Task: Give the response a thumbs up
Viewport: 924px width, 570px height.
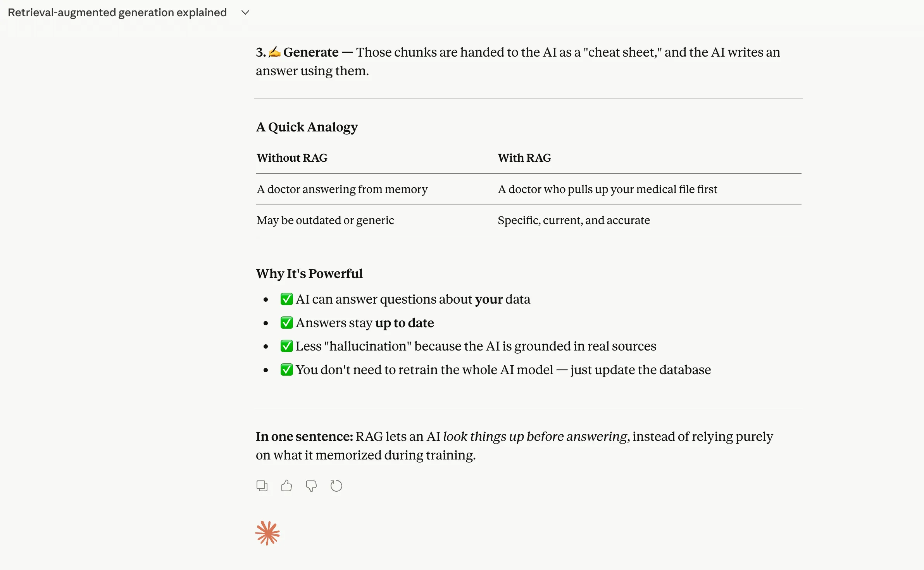Action: coord(286,485)
